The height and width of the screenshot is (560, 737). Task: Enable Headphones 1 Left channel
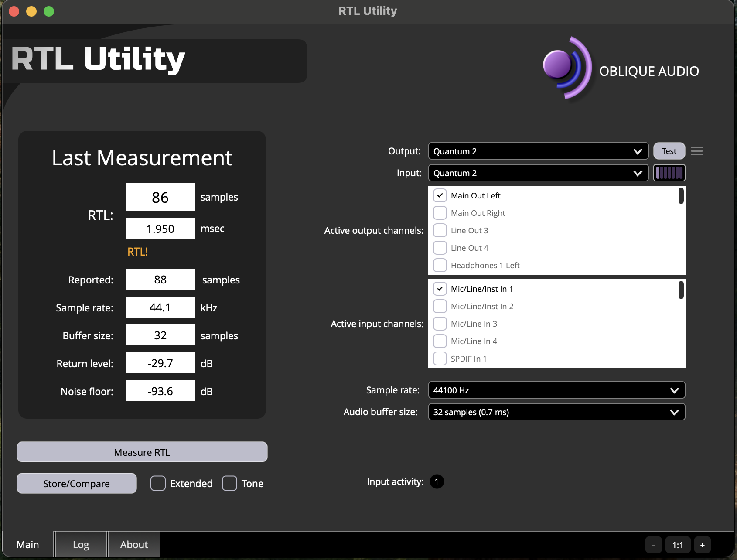click(x=440, y=265)
